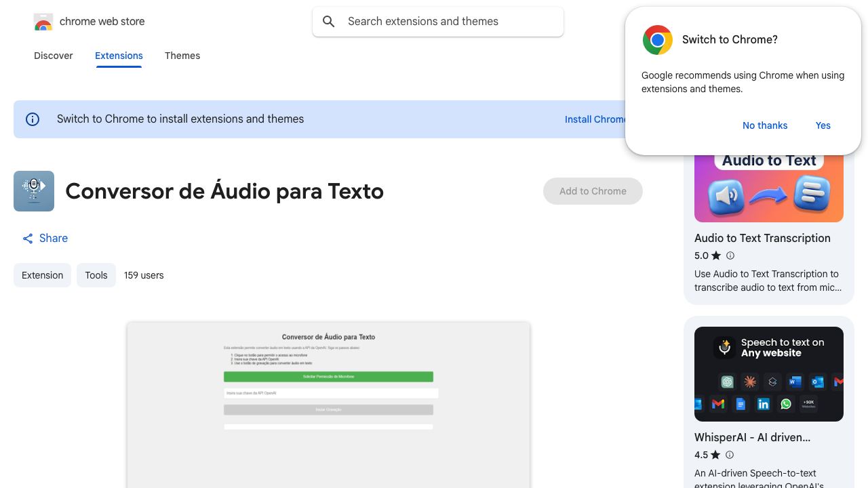868x488 pixels.
Task: Confirm with Yes in Switch to Chrome popup
Action: [x=823, y=125]
